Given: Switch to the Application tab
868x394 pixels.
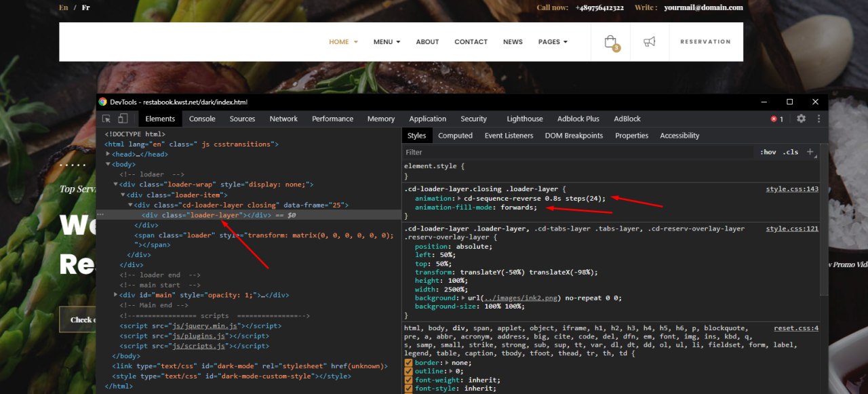Looking at the screenshot, I should (428, 119).
